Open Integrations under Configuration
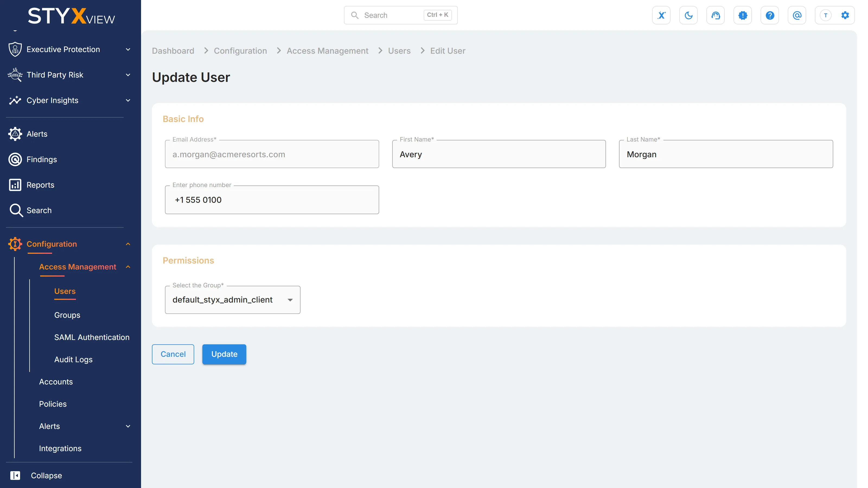The width and height of the screenshot is (868, 488). [60, 448]
